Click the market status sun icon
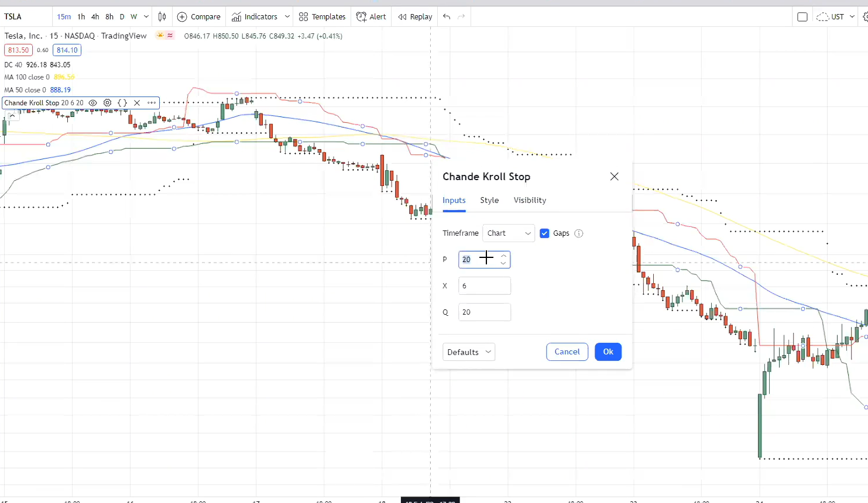Image resolution: width=868 pixels, height=503 pixels. [x=160, y=36]
